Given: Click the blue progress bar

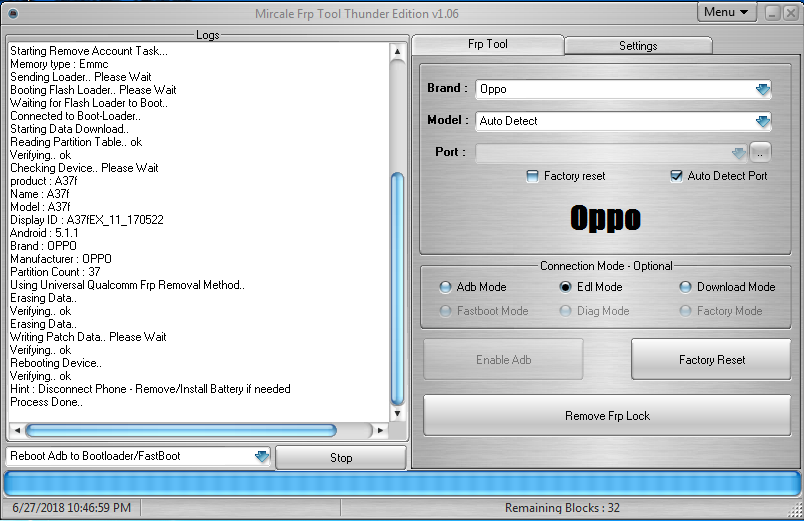Looking at the screenshot, I should (402, 484).
